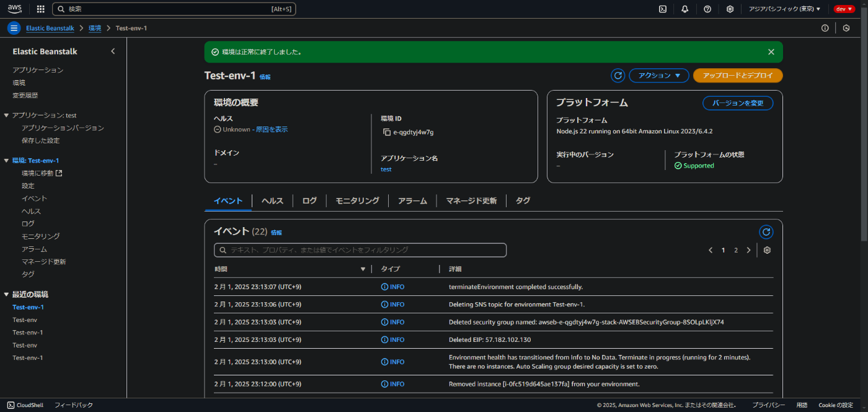Open the test application name link

coord(386,169)
